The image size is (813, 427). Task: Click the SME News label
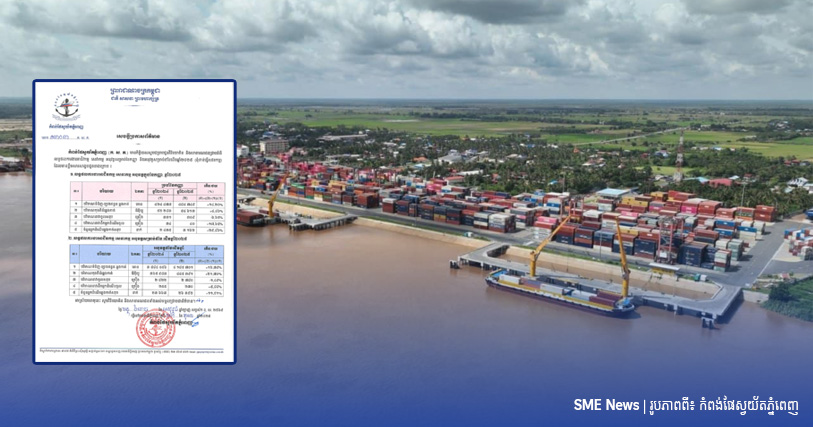606,405
